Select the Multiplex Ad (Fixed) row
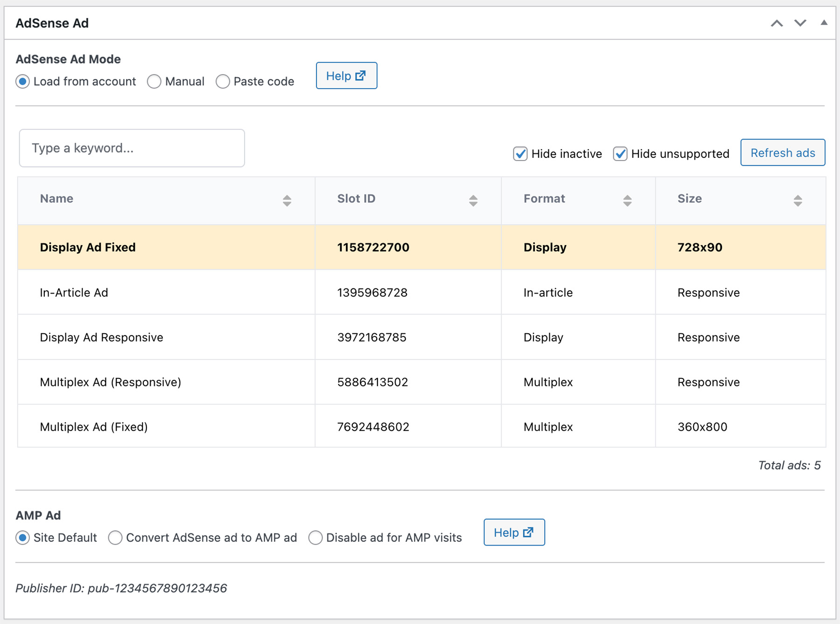Screen dimensions: 840x624 [422, 426]
